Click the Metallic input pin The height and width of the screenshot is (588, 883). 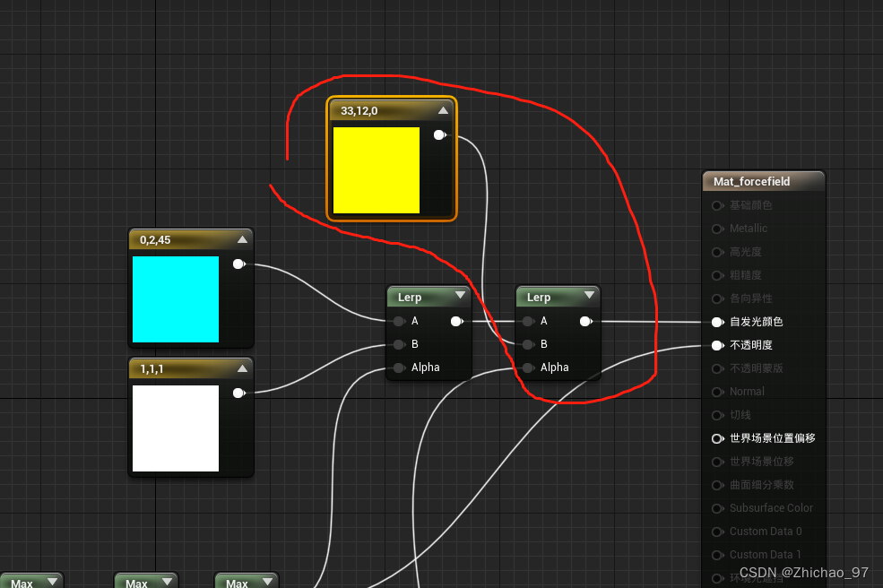[x=717, y=229]
